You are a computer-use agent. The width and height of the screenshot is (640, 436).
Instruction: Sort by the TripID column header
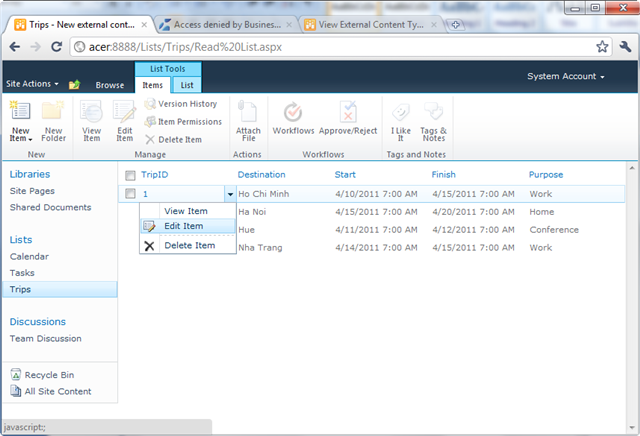(x=155, y=175)
